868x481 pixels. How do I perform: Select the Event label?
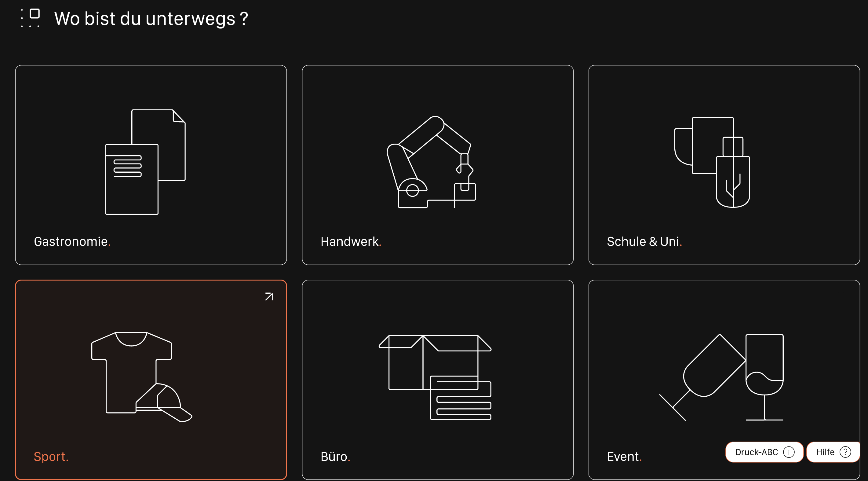(624, 456)
